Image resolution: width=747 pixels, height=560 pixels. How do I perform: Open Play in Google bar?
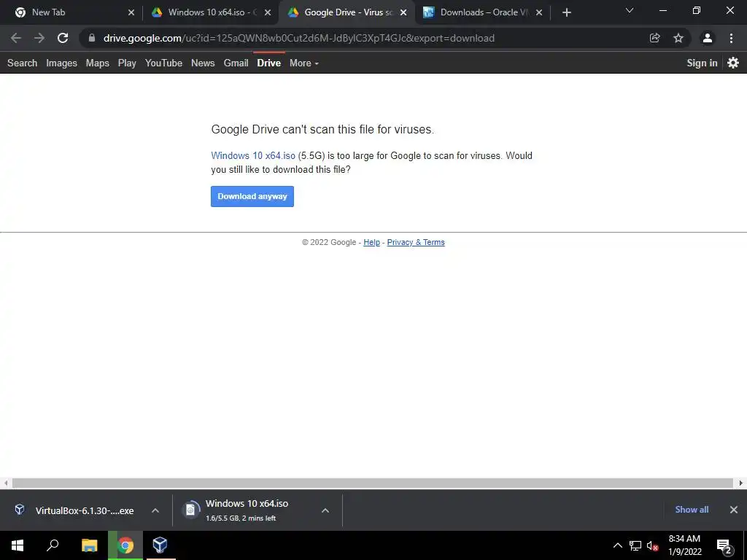[127, 63]
